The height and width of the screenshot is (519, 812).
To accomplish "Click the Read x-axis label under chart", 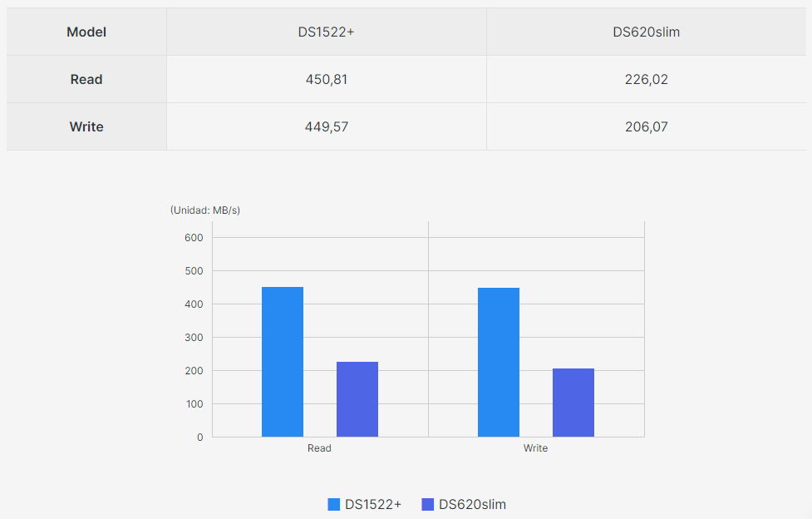I will [319, 448].
